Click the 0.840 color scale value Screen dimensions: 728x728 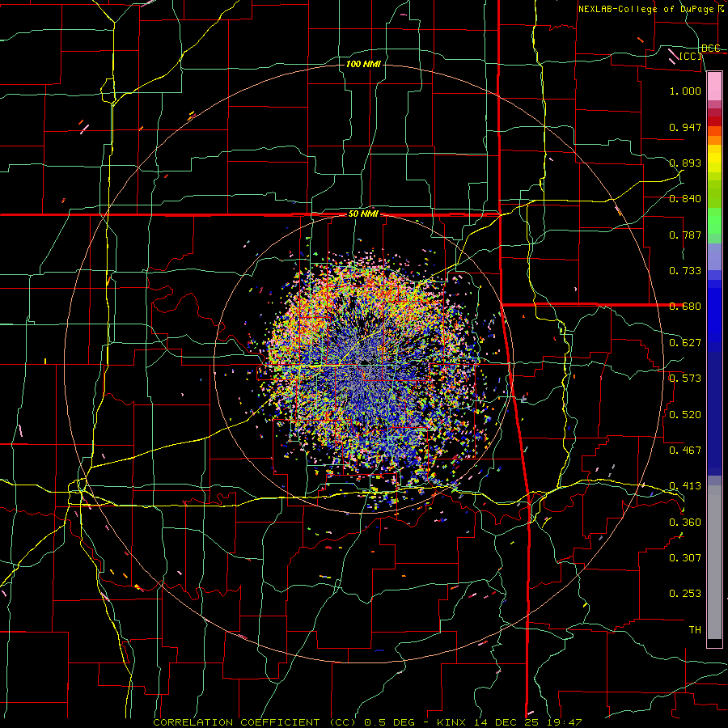(685, 199)
